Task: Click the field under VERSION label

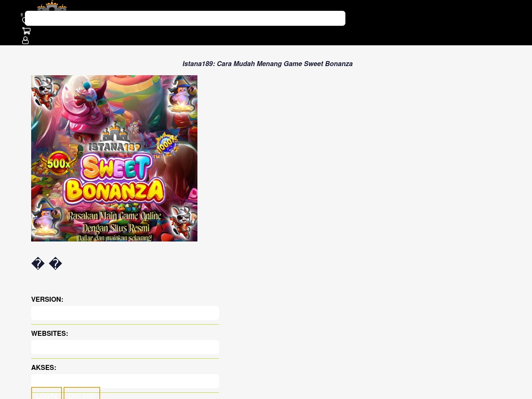Action: pos(125,313)
